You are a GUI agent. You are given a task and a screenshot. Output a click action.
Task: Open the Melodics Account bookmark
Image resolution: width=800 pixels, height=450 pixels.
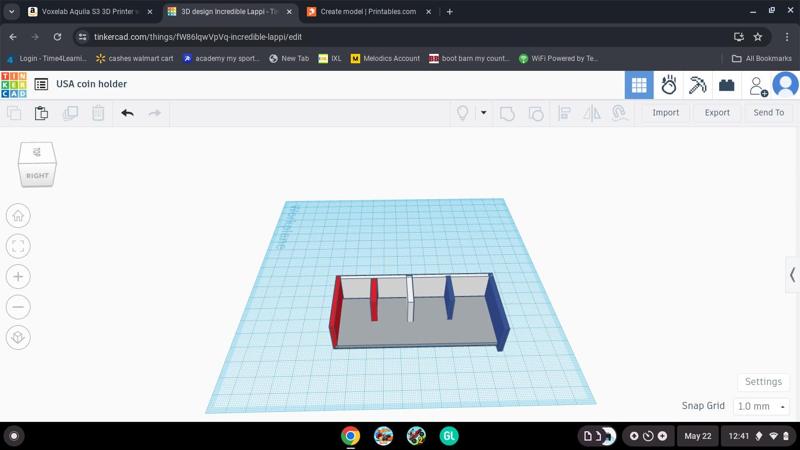click(x=385, y=59)
